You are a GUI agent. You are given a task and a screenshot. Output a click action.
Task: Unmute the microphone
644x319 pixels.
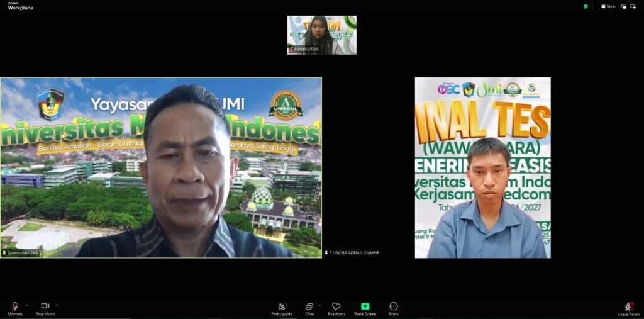[x=14, y=306]
